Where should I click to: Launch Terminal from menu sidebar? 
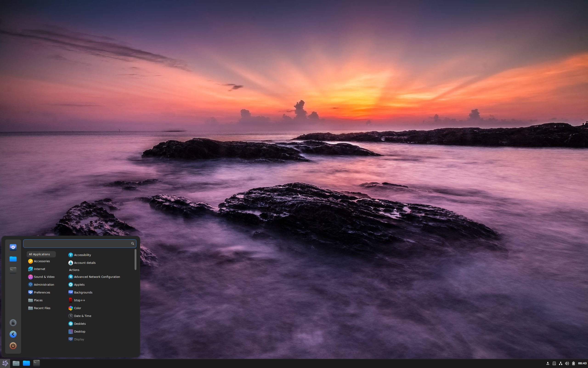tap(13, 270)
